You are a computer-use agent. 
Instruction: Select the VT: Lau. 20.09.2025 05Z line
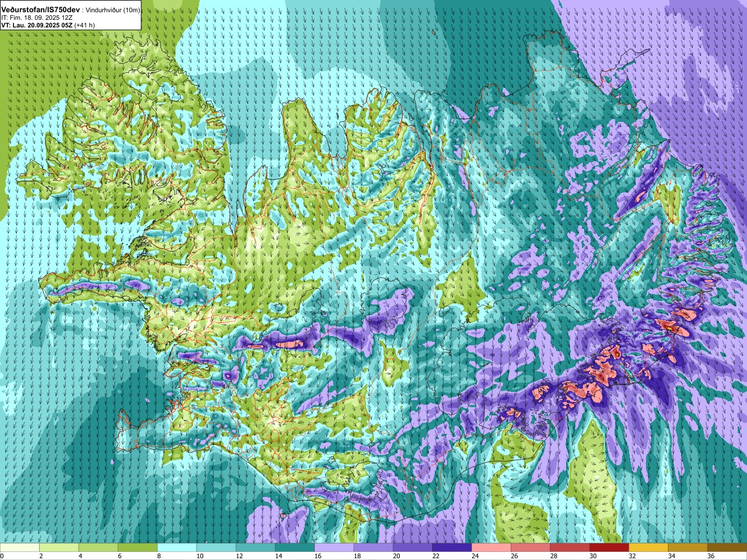[37, 25]
